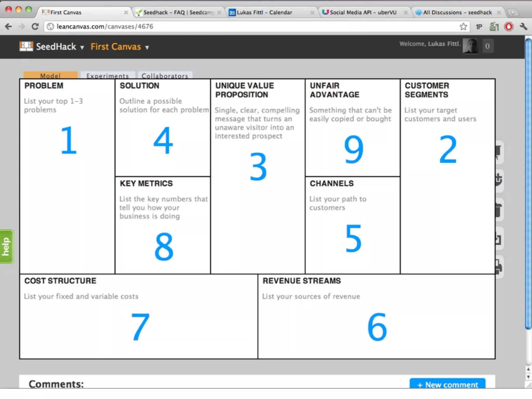Click the user profile avatar thumbnail
The width and height of the screenshot is (532, 399).
pos(470,46)
